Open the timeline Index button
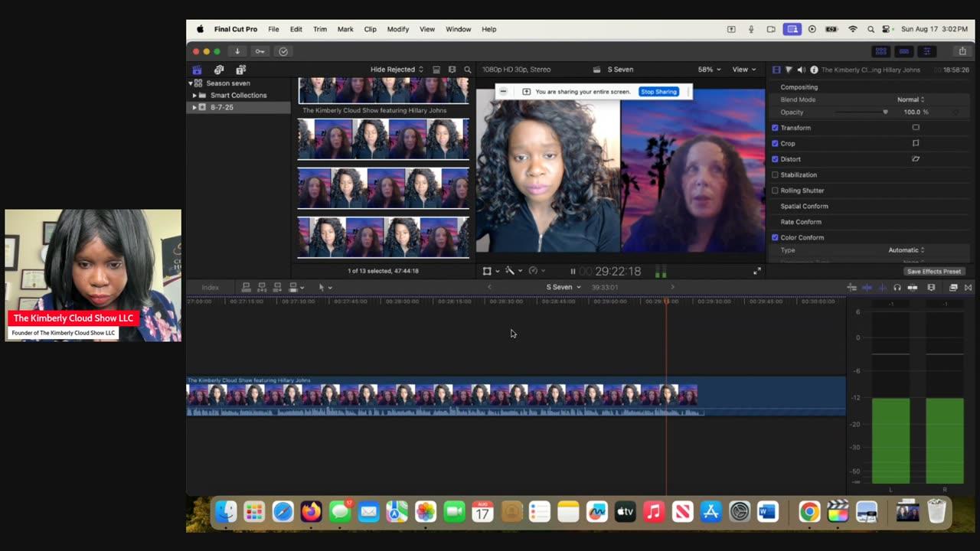Screen dimensions: 980x551 point(210,287)
